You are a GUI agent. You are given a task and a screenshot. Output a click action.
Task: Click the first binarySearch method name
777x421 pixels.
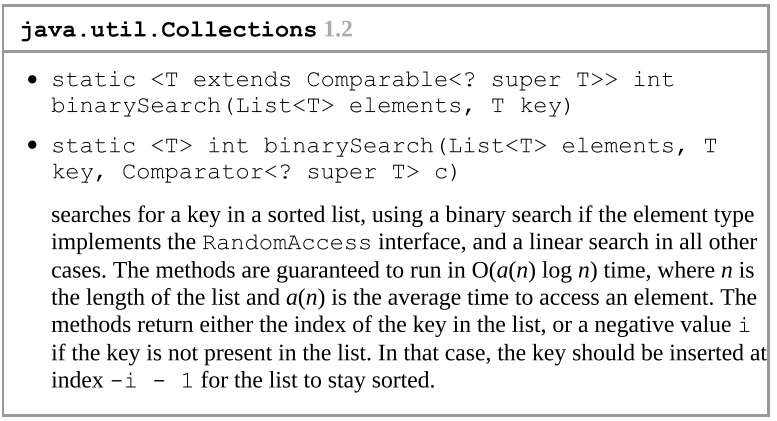[x=136, y=106]
